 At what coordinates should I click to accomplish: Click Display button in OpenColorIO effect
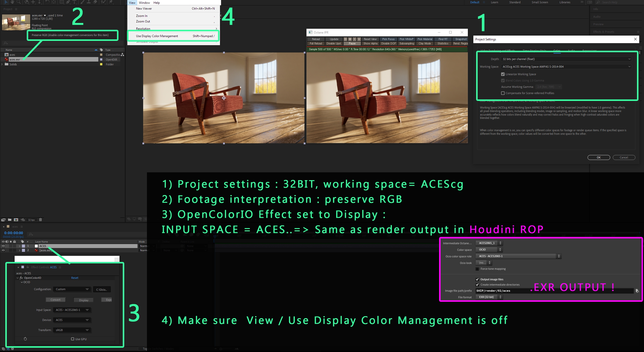pos(84,300)
